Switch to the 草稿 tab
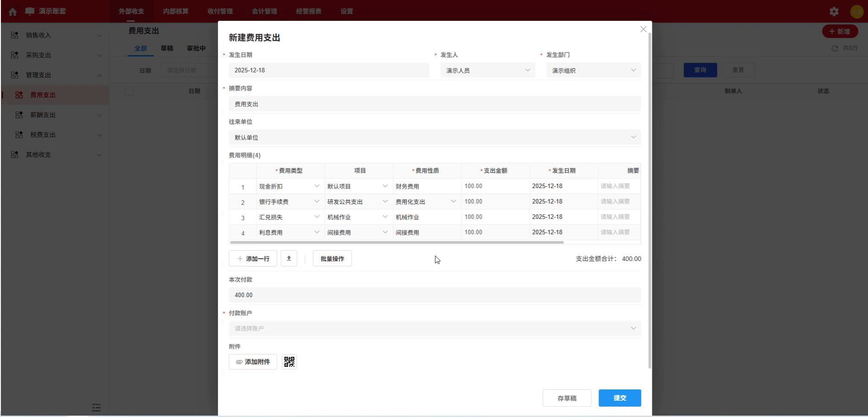The height and width of the screenshot is (417, 868). pos(167,48)
